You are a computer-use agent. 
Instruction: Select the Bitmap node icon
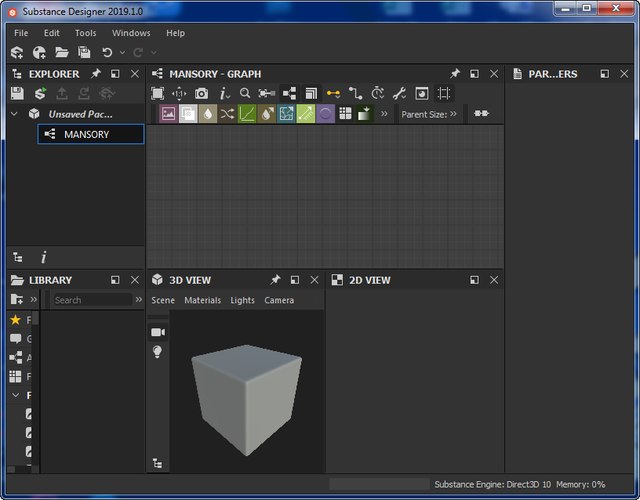tap(168, 114)
